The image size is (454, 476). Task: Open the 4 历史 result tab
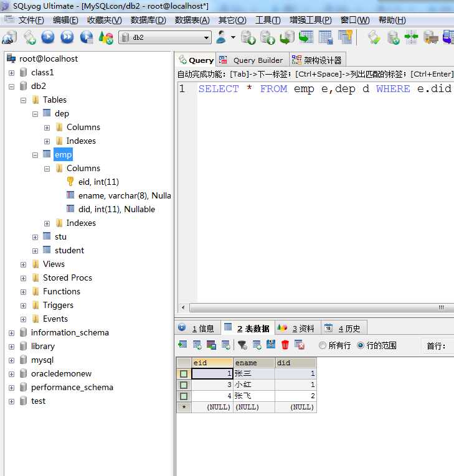pyautogui.click(x=344, y=328)
